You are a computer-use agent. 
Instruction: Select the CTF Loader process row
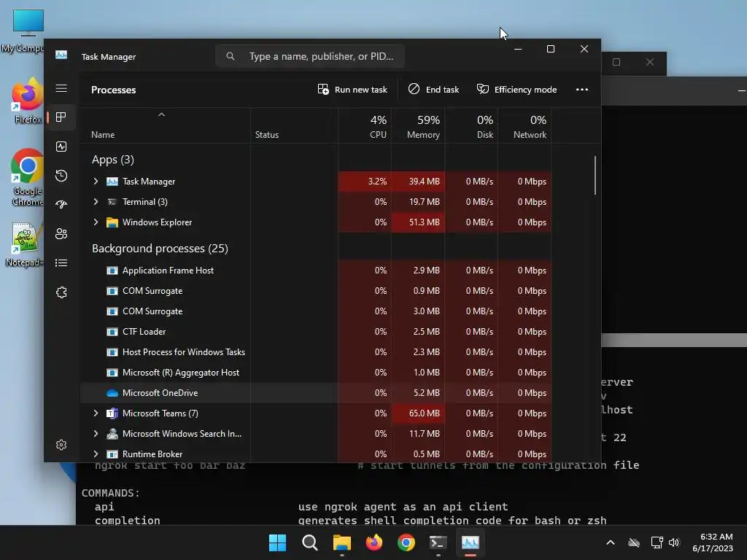click(316, 332)
